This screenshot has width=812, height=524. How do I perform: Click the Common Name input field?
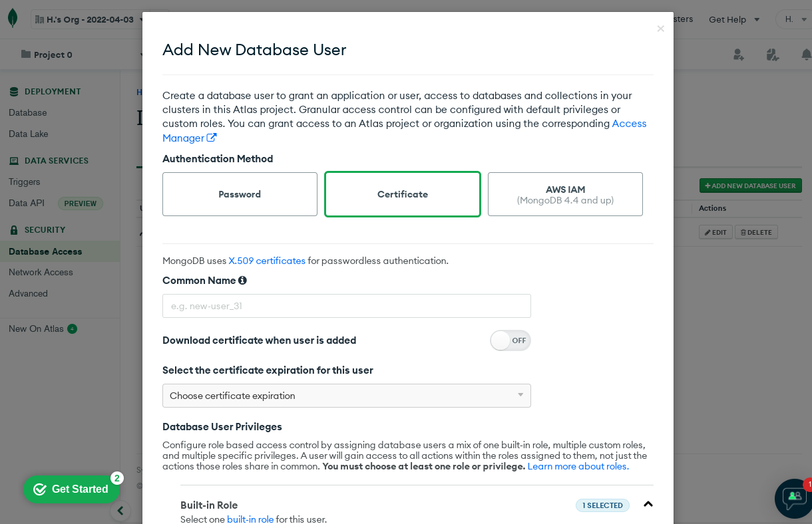point(346,306)
